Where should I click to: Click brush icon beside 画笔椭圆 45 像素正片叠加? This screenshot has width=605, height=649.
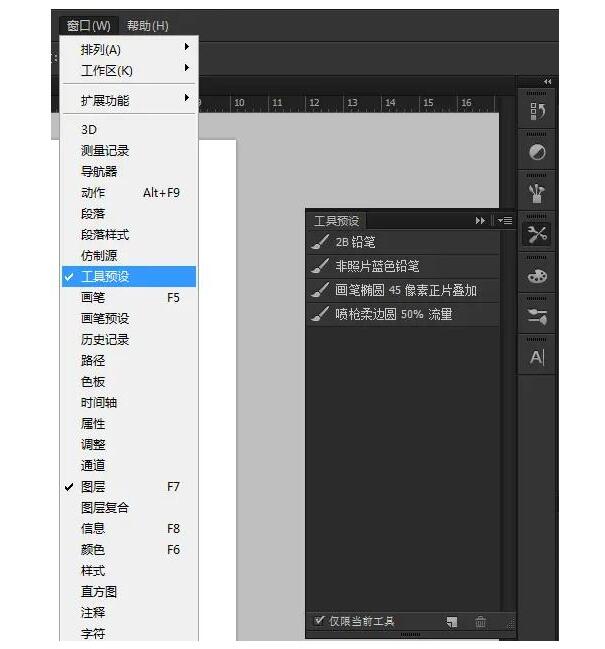click(x=320, y=290)
